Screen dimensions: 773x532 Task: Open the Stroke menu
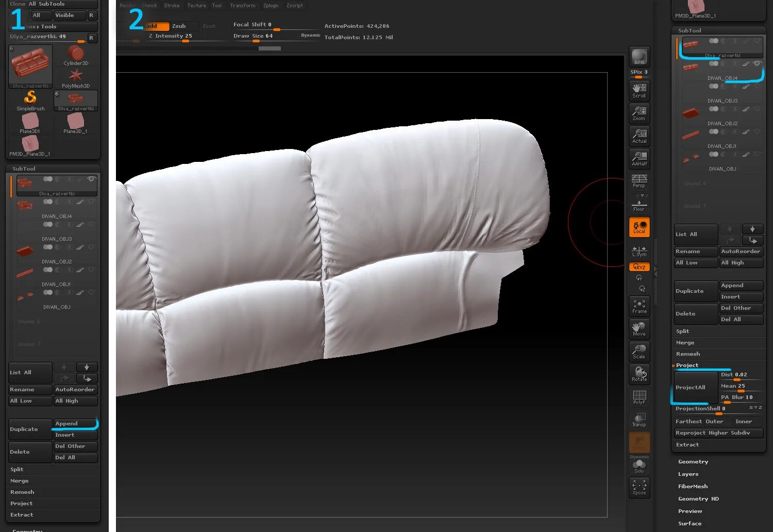pos(172,6)
